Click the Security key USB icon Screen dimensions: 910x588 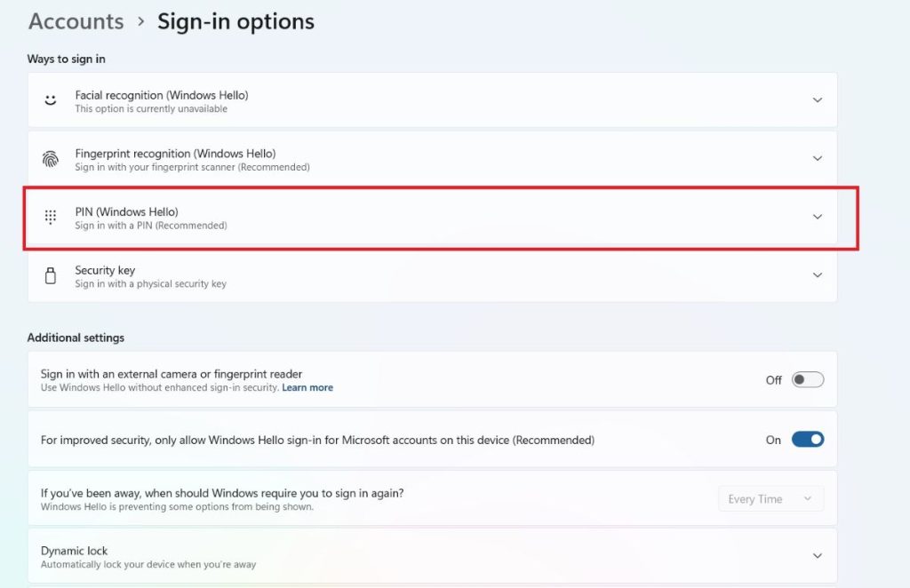point(51,275)
